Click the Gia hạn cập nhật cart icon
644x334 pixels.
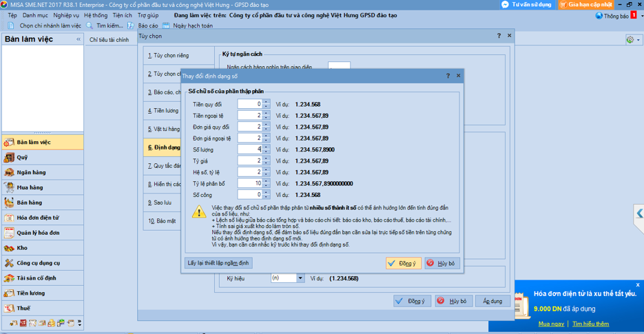pos(563,5)
